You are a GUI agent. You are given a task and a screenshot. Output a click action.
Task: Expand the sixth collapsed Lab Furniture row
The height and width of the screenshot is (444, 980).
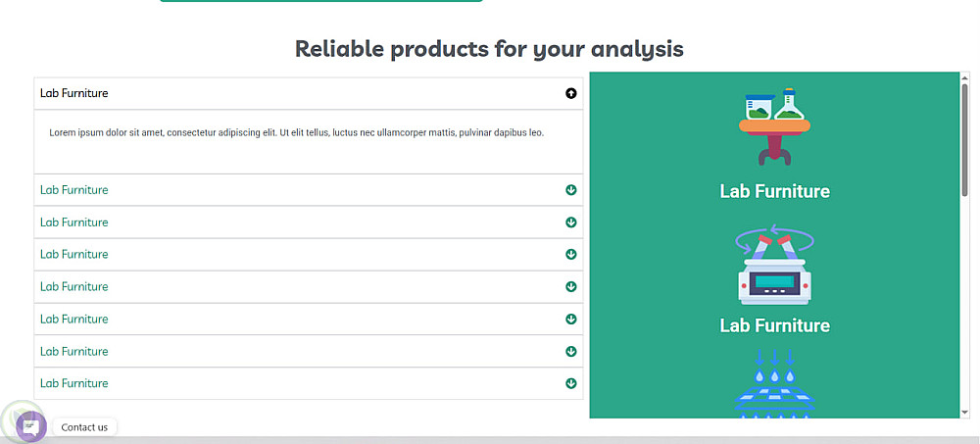point(74,351)
